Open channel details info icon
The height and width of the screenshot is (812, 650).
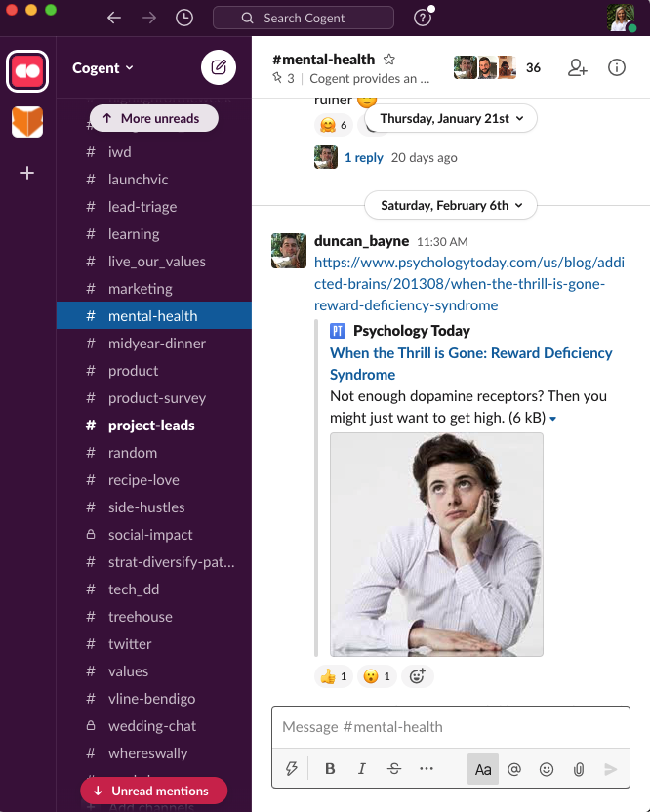coord(617,67)
